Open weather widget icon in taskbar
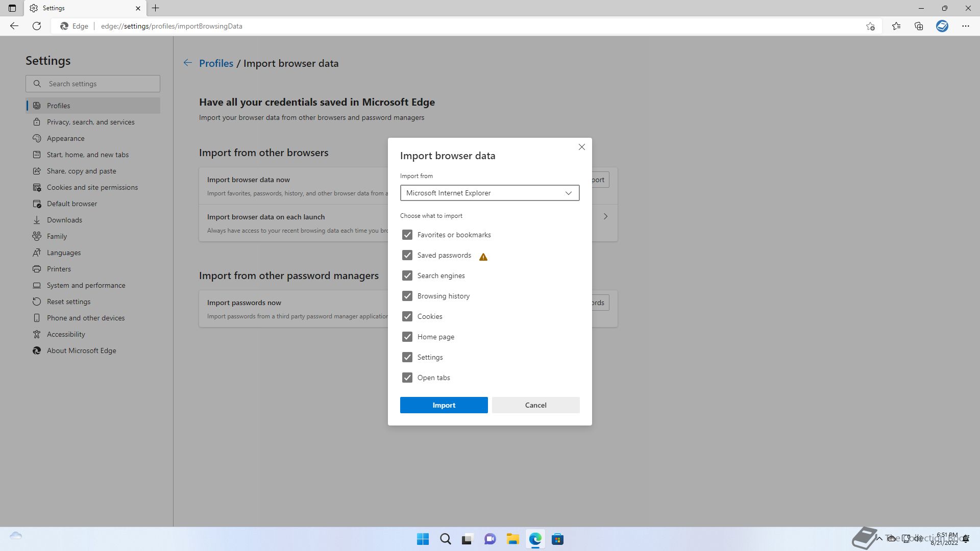This screenshot has height=551, width=980. pos(16,536)
